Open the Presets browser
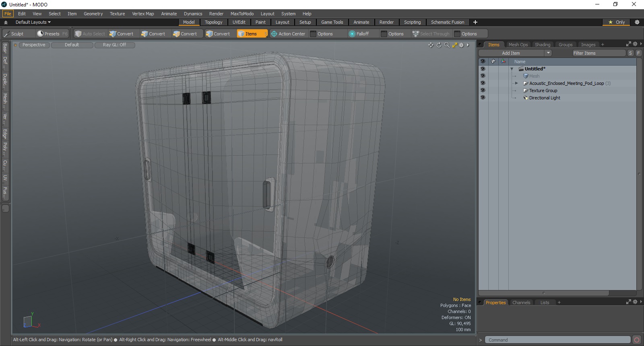This screenshot has height=346, width=644. (52, 34)
